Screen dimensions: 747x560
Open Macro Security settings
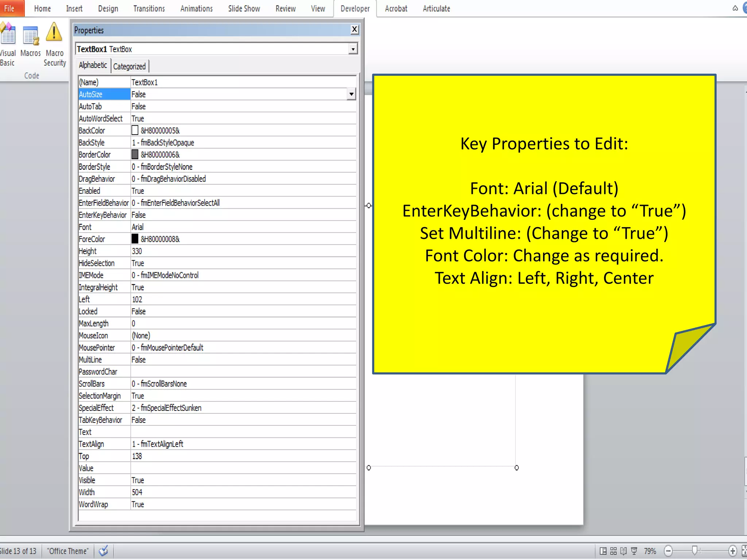point(54,44)
